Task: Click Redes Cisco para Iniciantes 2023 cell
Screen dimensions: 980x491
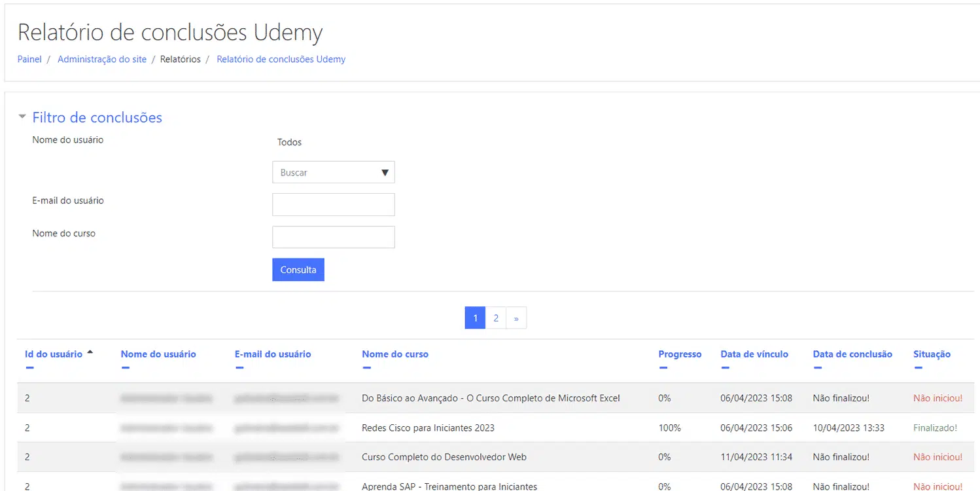Action: (428, 428)
